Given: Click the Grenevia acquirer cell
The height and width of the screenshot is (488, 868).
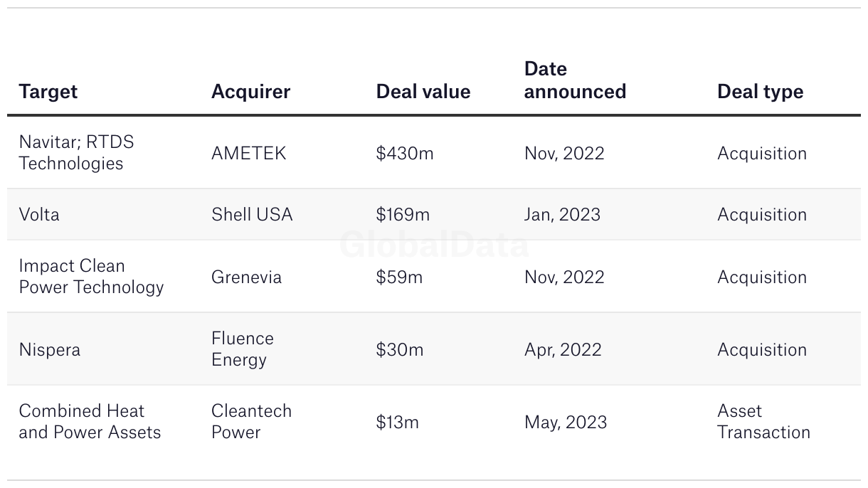Looking at the screenshot, I should 246,277.
